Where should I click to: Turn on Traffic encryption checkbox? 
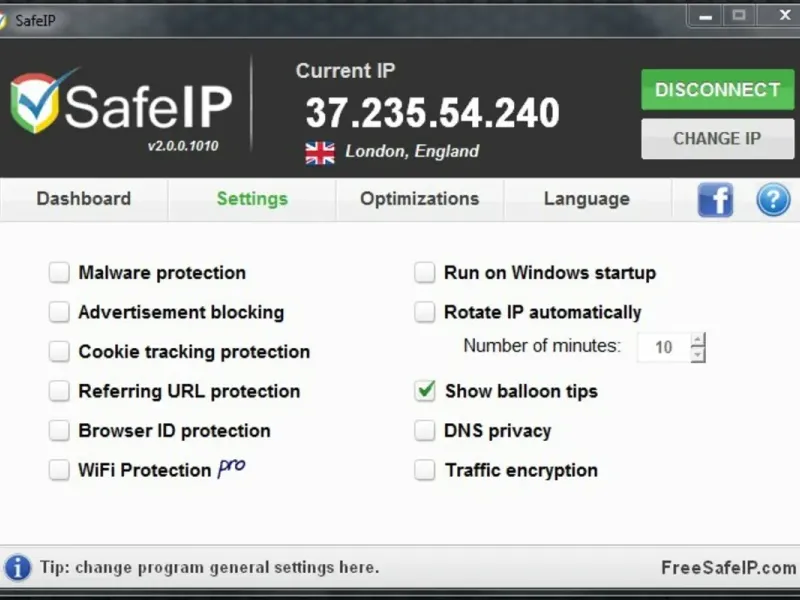click(425, 470)
